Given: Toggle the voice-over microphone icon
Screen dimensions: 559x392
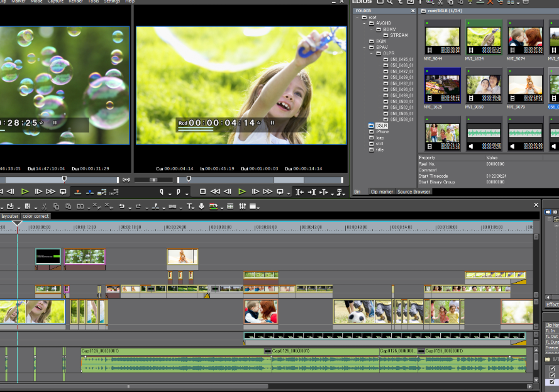Looking at the screenshot, I should pos(201,206).
